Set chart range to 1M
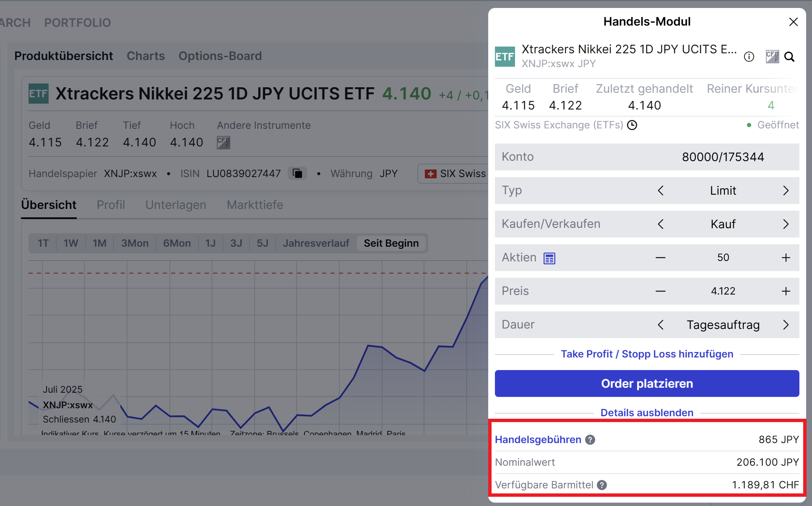Screen dimensions: 812x506 coord(99,243)
